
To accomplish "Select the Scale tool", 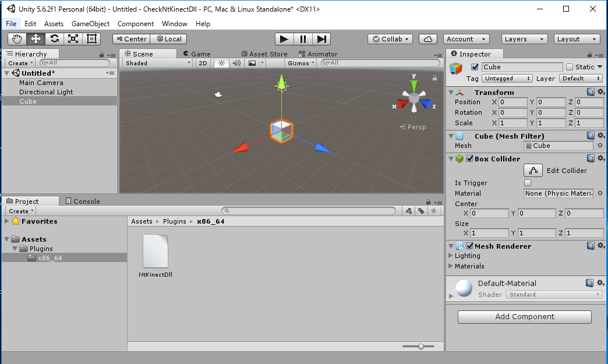I will (x=73, y=39).
